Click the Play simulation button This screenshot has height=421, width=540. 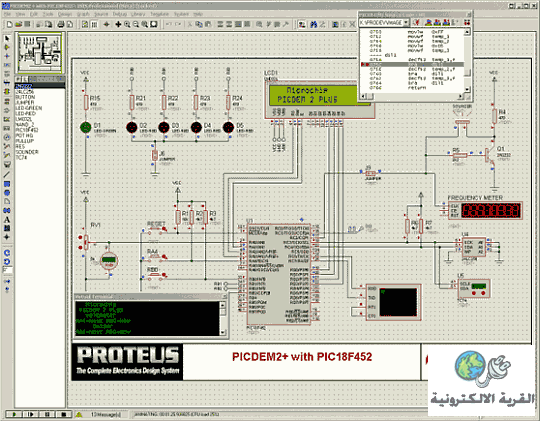(x=14, y=414)
